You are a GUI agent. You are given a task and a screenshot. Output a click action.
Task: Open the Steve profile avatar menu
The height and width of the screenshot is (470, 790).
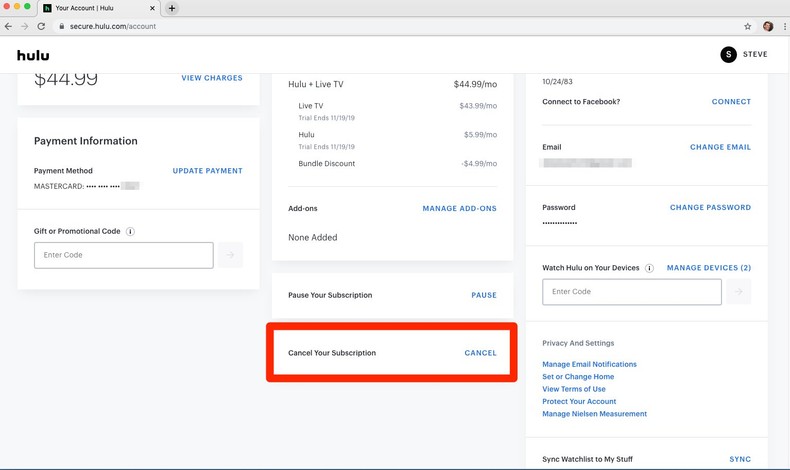tap(728, 54)
